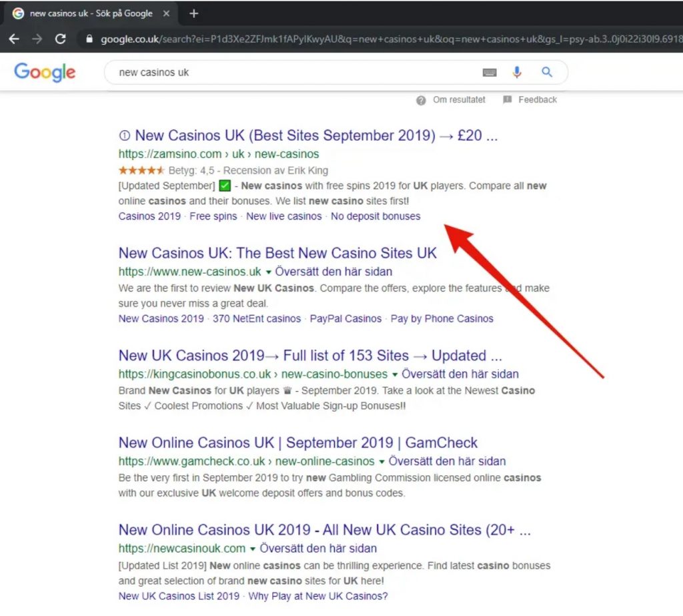
Task: Open the 'Free spins' sitelink
Action: pos(213,216)
